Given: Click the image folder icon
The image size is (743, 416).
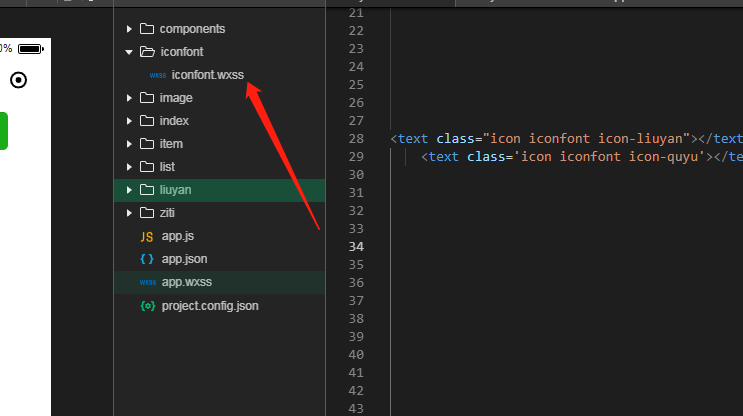Looking at the screenshot, I should [x=146, y=98].
